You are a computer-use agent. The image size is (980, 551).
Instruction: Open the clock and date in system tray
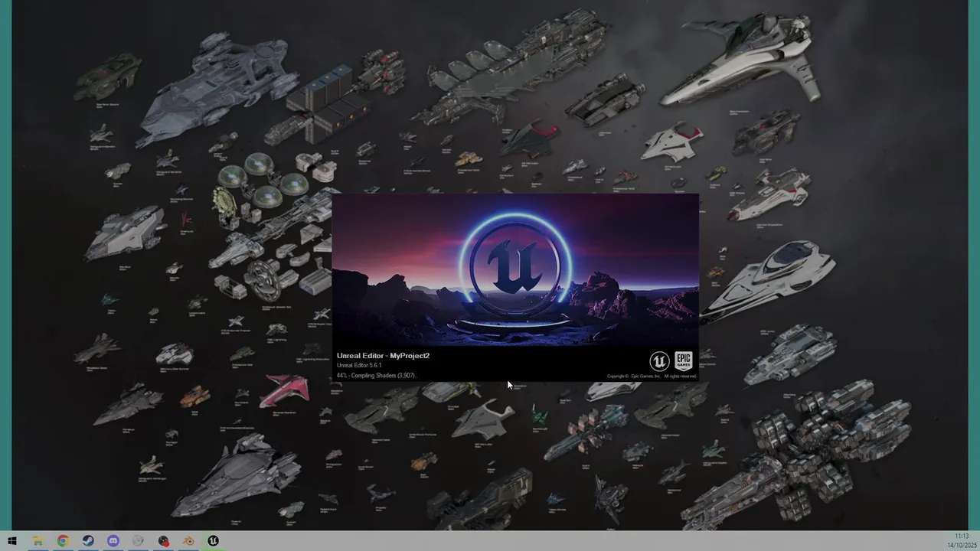pyautogui.click(x=962, y=541)
